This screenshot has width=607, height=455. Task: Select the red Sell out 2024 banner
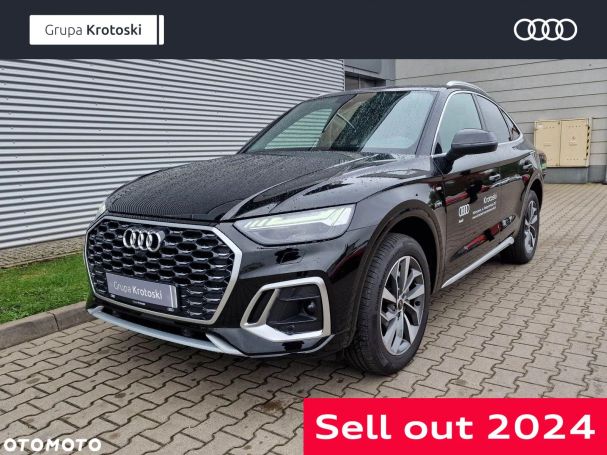pyautogui.click(x=455, y=426)
